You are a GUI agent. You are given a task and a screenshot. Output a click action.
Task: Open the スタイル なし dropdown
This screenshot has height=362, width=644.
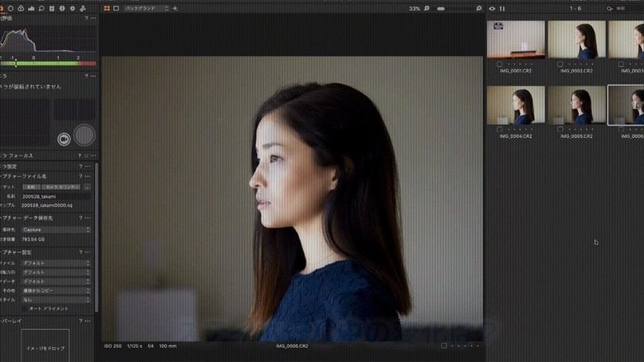pyautogui.click(x=56, y=299)
